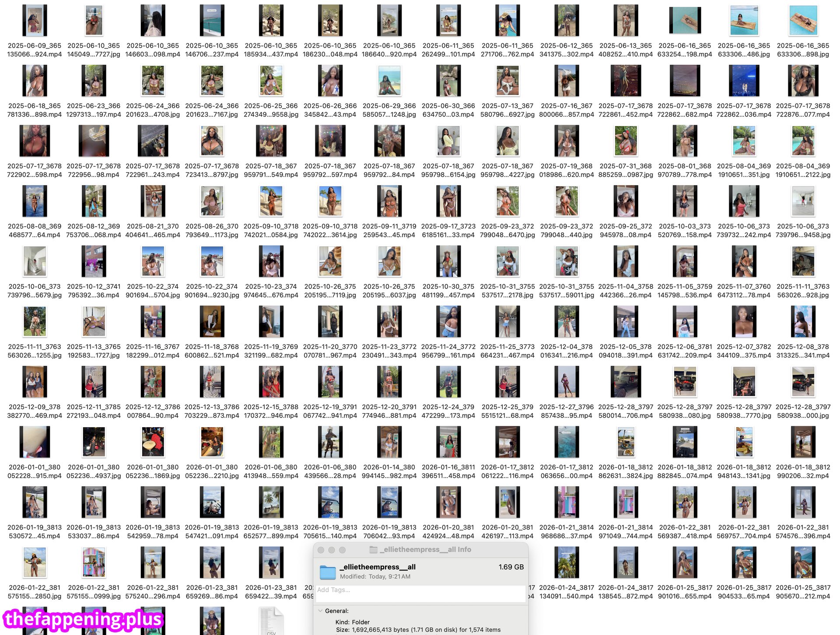Select image file 575155...2850.jpg
This screenshot has width=840, height=635.
point(35,562)
